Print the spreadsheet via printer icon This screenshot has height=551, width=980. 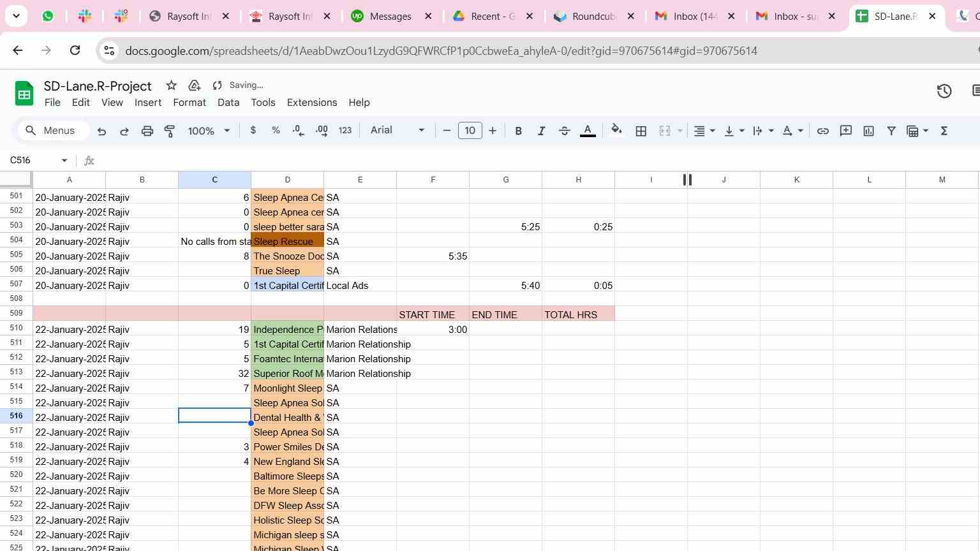(x=147, y=131)
